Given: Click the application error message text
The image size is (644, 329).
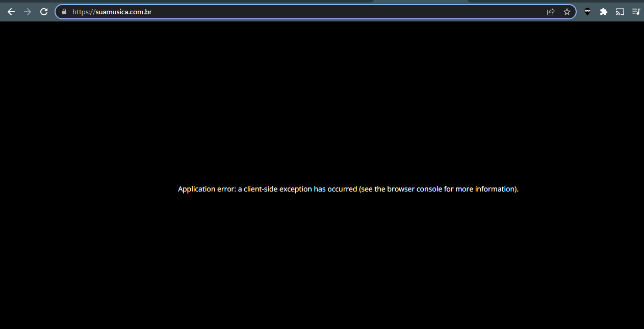Looking at the screenshot, I should [x=348, y=189].
